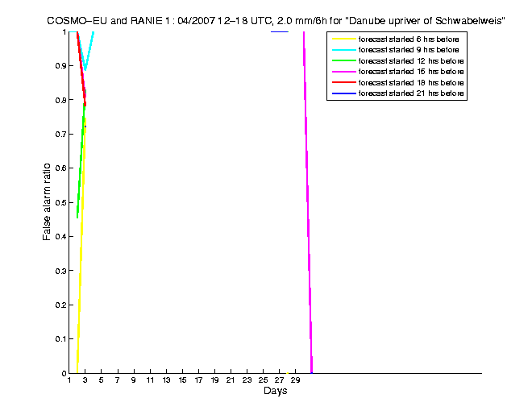Select legend entry 'forecast started 15 hrs before'
Viewport: 532px width, 419px height.
411,73
